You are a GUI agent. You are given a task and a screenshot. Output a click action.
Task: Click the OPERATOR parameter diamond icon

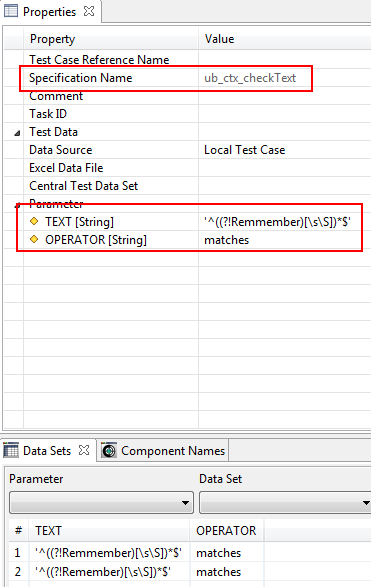click(x=34, y=239)
